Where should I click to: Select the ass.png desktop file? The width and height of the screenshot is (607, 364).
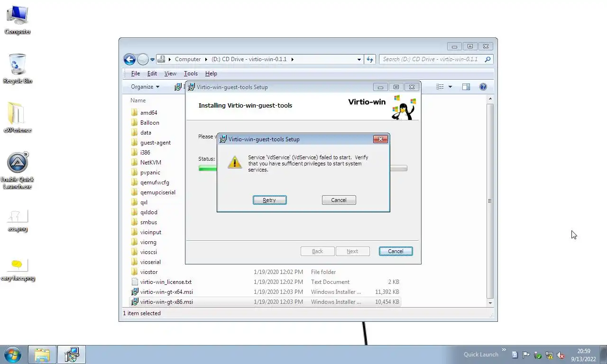point(18,221)
